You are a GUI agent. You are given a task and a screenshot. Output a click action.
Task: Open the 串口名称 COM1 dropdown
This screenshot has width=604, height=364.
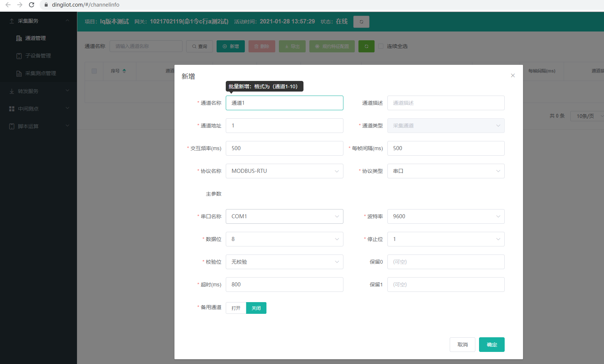coord(284,216)
